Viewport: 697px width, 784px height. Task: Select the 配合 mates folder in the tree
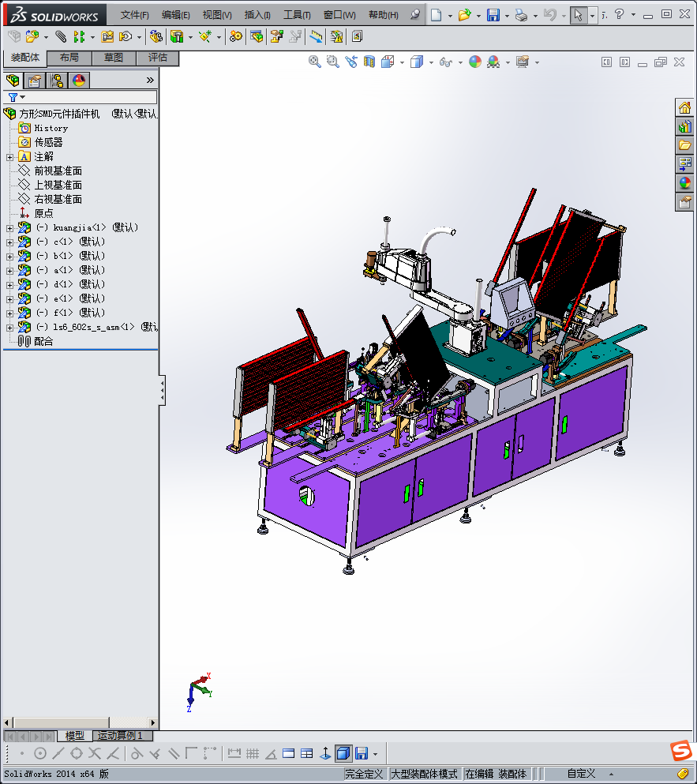point(43,342)
